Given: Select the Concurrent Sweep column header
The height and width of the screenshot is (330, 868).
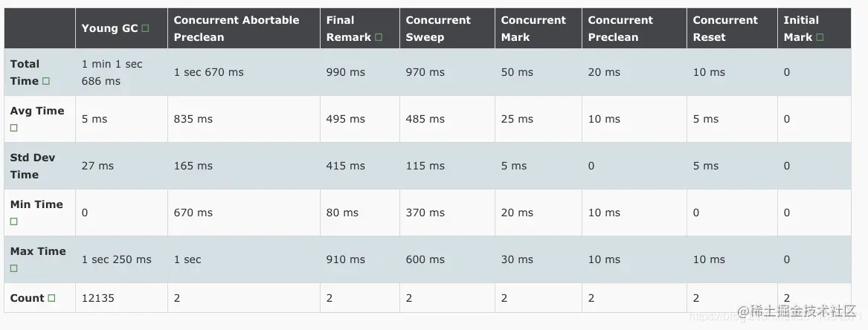Looking at the screenshot, I should pyautogui.click(x=438, y=28).
